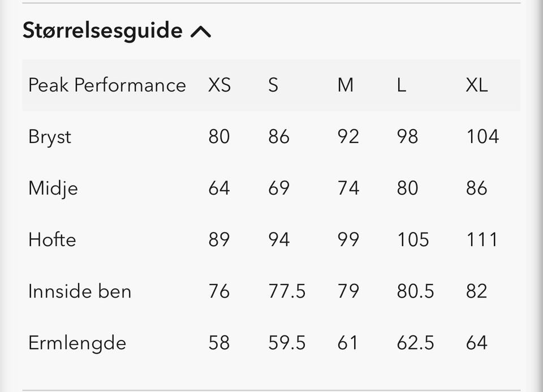Click Midje value 64 for XS
Image resolution: width=543 pixels, height=392 pixels.
pyautogui.click(x=219, y=188)
